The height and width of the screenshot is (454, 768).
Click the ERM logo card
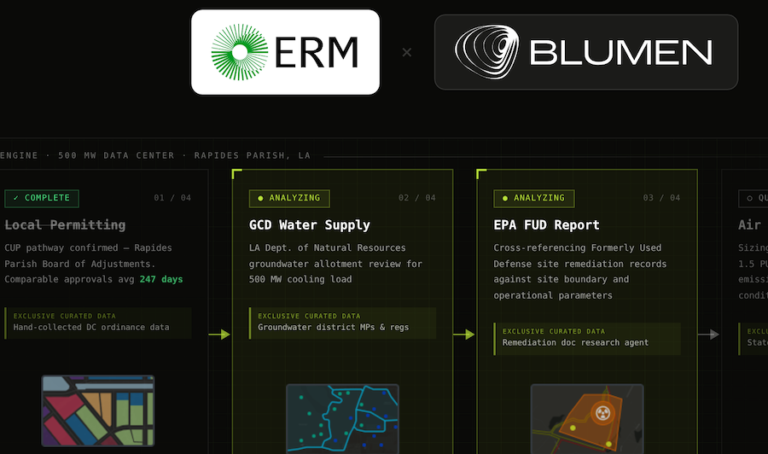pyautogui.click(x=285, y=52)
